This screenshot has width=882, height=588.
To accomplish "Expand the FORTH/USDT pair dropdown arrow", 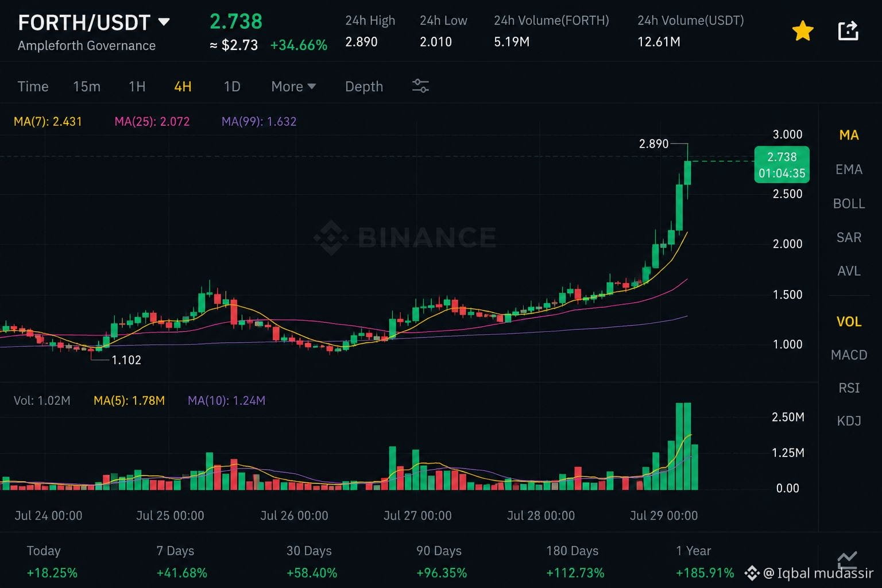I will coord(164,22).
